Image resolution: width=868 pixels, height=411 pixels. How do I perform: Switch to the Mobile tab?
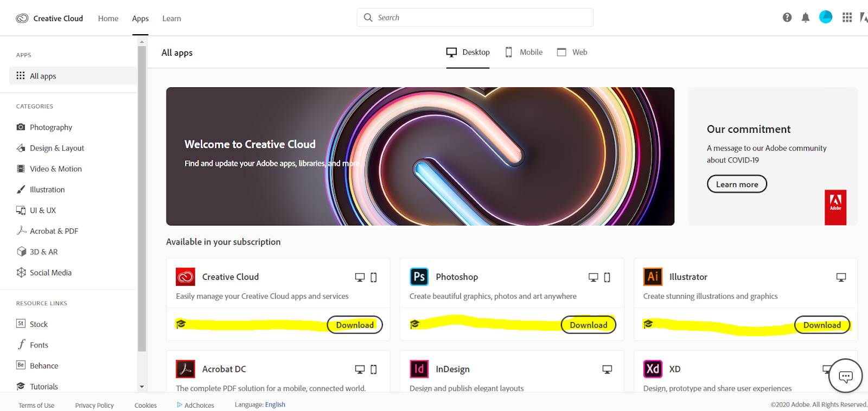pos(524,52)
